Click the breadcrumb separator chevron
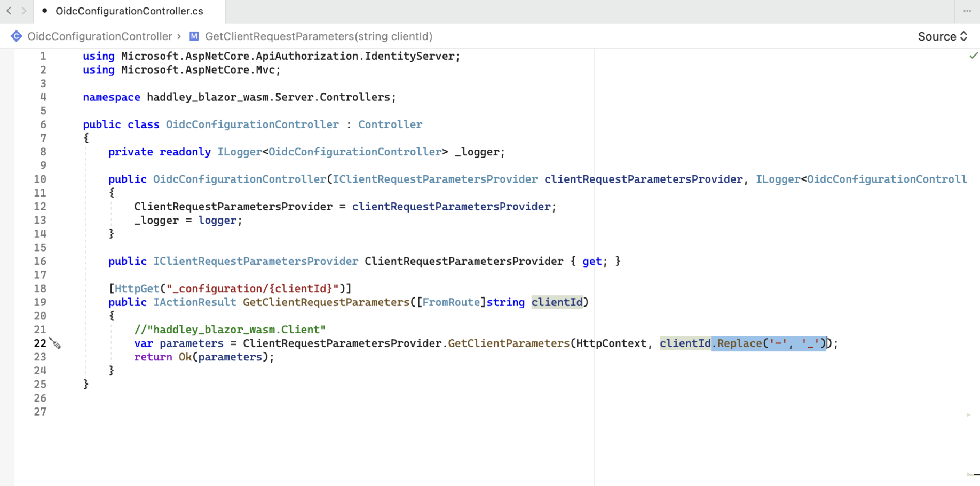This screenshot has width=980, height=486. coord(179,36)
